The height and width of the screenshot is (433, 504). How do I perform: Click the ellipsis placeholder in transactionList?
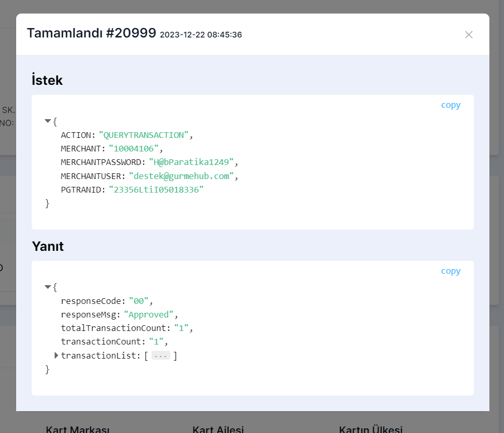click(x=160, y=356)
